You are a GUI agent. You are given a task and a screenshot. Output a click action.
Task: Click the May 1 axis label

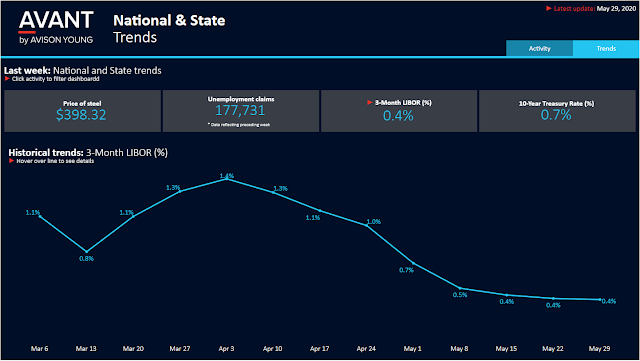(x=413, y=348)
